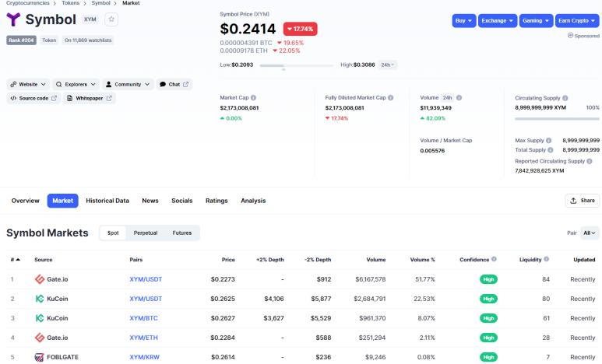Select Perpetual markets toggle
The image size is (602, 364).
pyautogui.click(x=146, y=233)
